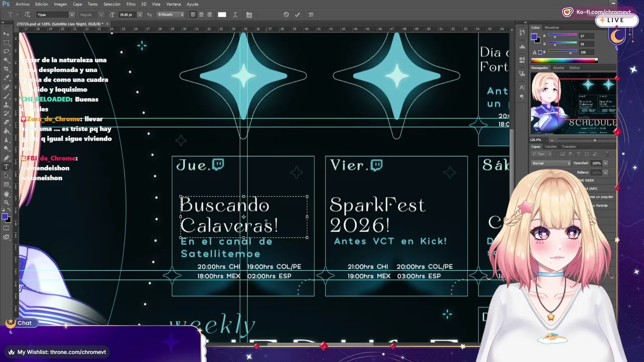
Task: Select the Brush tool
Action: (7, 96)
